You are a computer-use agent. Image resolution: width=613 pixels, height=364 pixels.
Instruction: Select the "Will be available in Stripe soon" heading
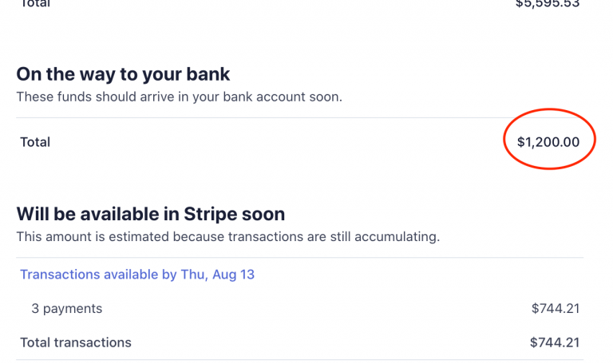[151, 214]
